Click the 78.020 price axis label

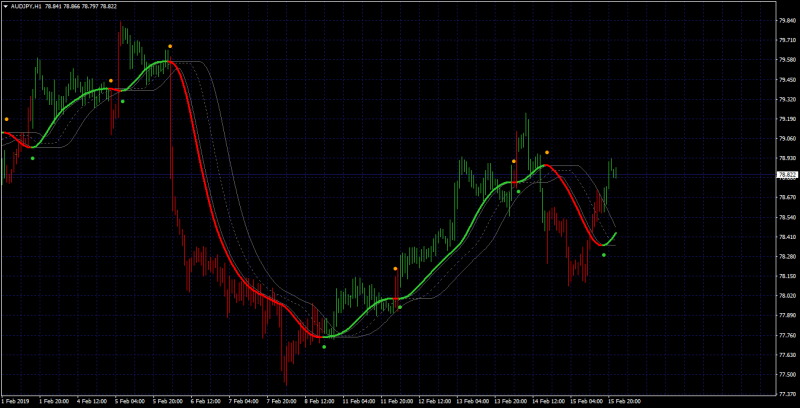pos(786,296)
